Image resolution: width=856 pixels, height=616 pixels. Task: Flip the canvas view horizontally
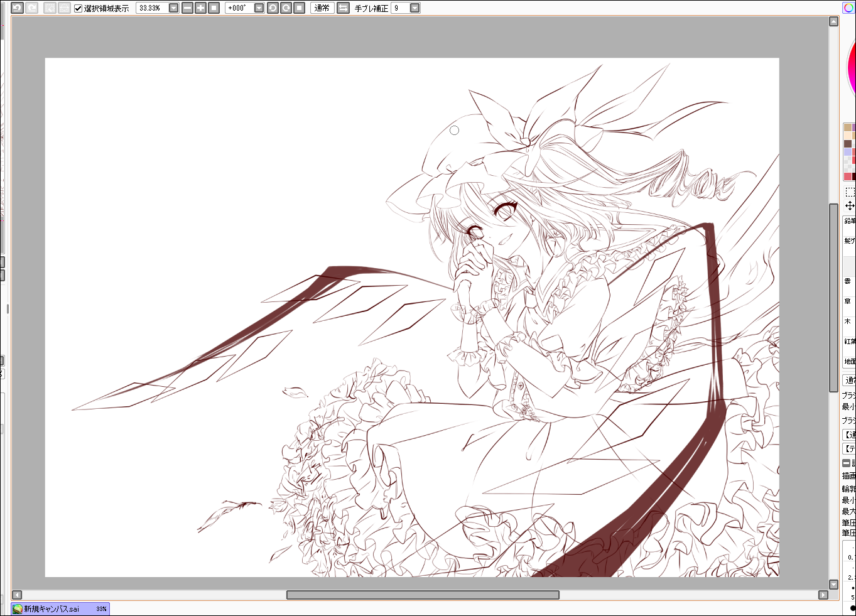343,8
